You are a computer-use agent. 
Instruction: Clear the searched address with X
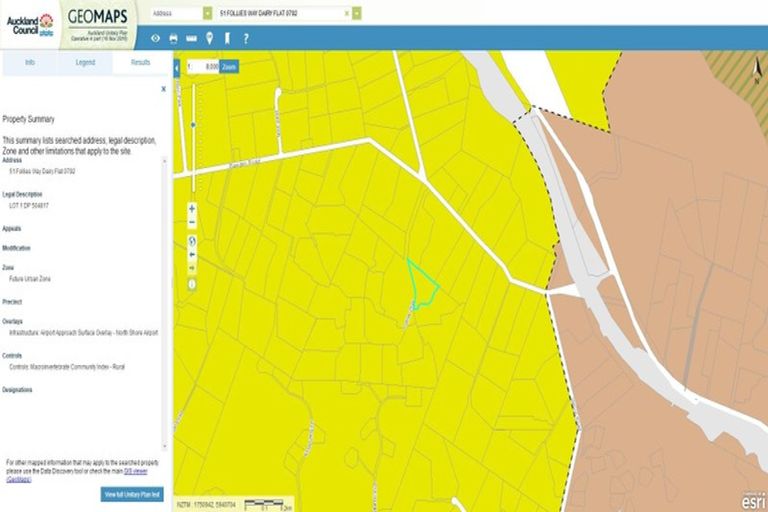pos(347,13)
